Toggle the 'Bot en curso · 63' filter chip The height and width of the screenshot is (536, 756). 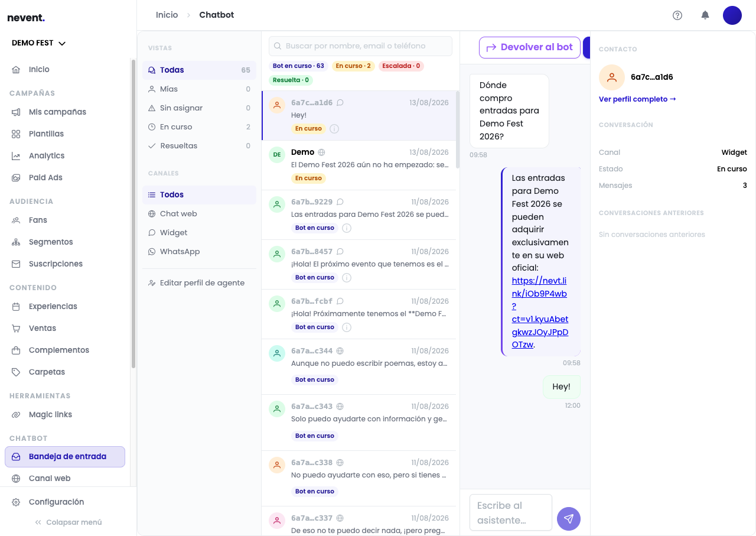[298, 66]
